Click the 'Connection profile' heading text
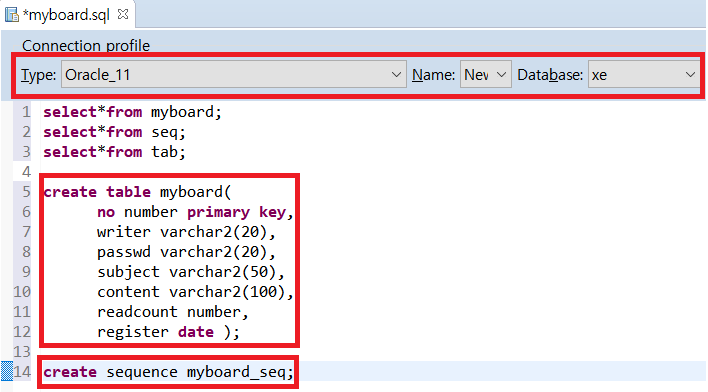The height and width of the screenshot is (392, 708). 86,46
